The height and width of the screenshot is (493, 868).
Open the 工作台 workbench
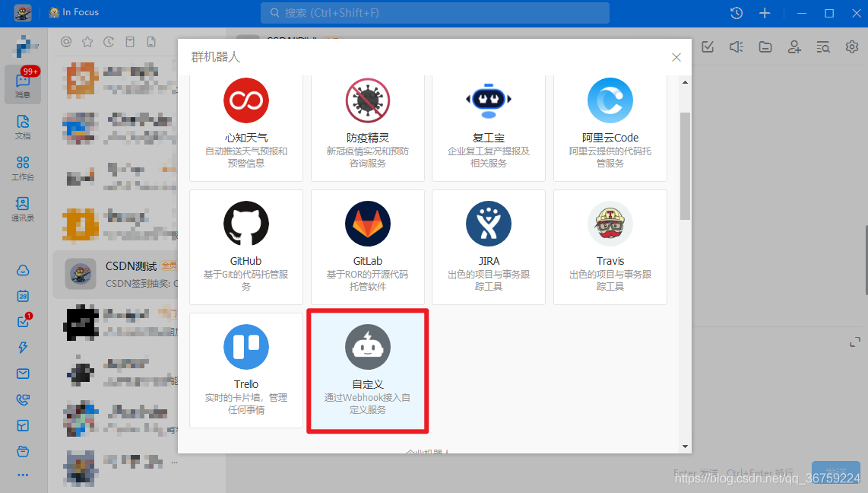[23, 168]
